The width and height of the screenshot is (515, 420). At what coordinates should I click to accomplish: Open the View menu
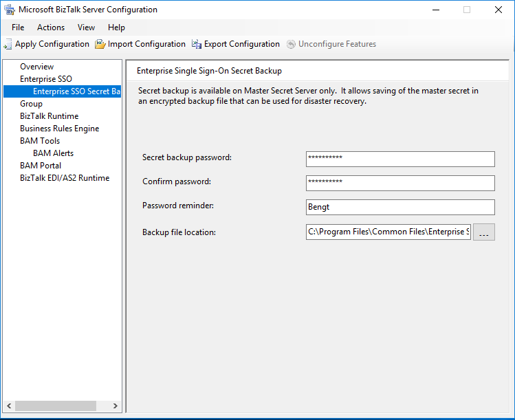86,27
